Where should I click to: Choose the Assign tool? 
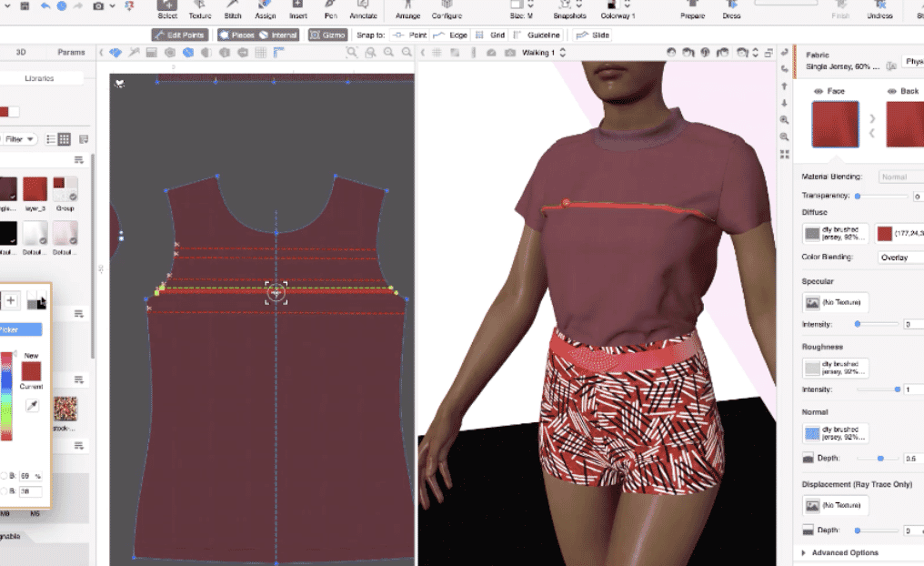point(266,10)
